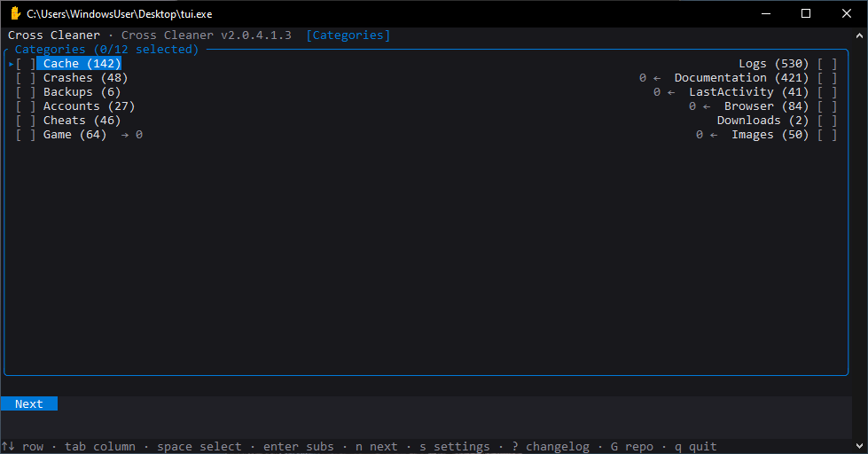Enable the Cheats (46) checkbox
Viewport: 868px width, 454px height.
click(26, 121)
